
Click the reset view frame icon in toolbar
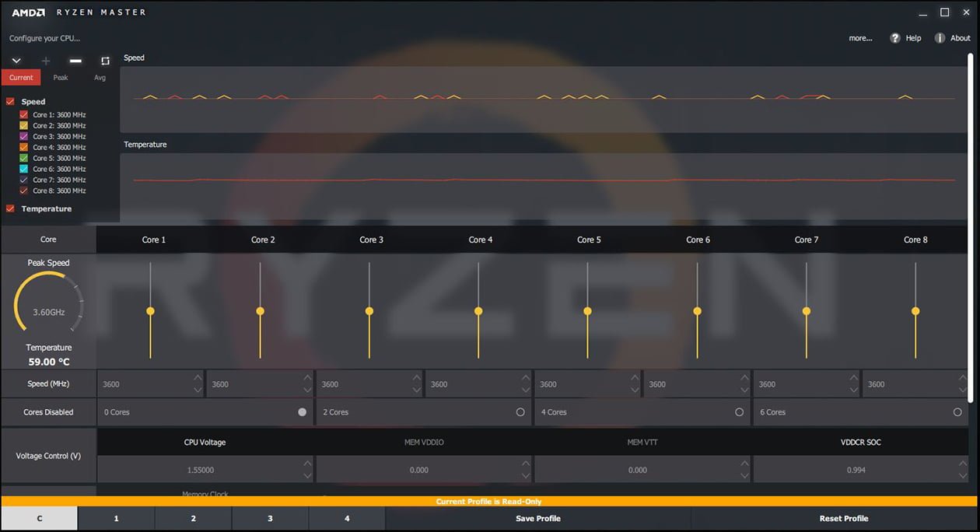click(104, 61)
